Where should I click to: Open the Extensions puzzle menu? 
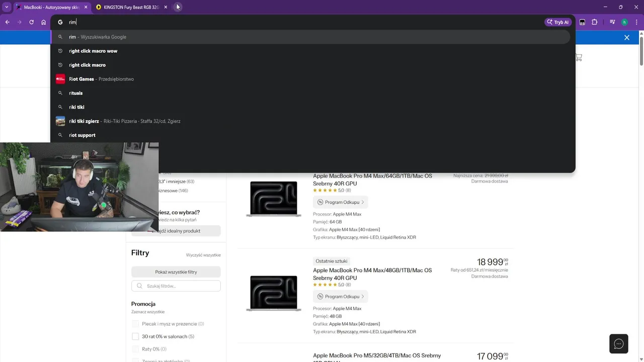pos(594,22)
